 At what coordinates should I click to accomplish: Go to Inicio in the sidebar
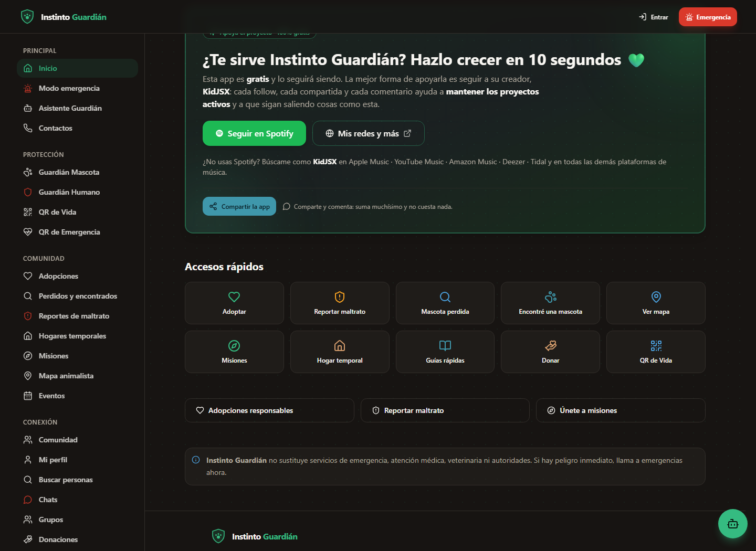77,68
